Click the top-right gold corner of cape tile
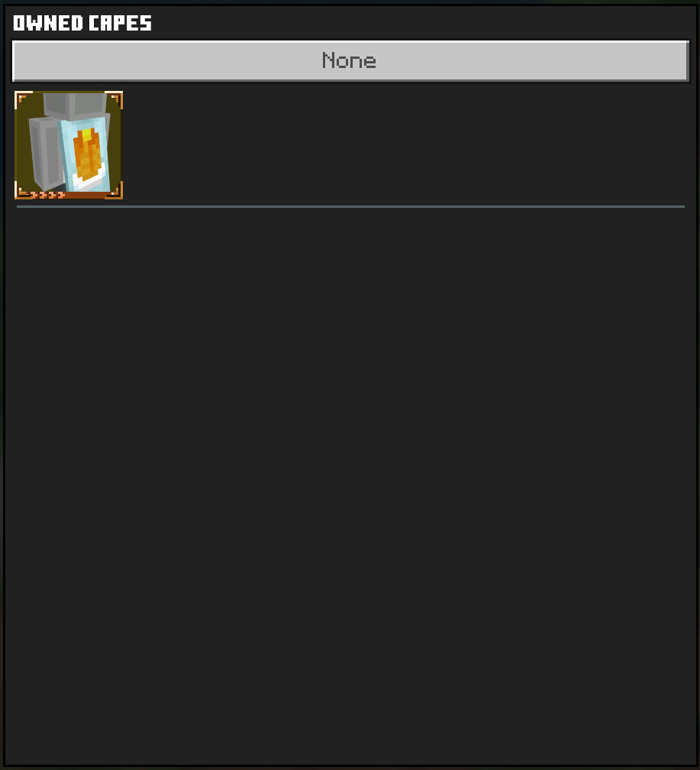This screenshot has width=700, height=770. point(114,99)
